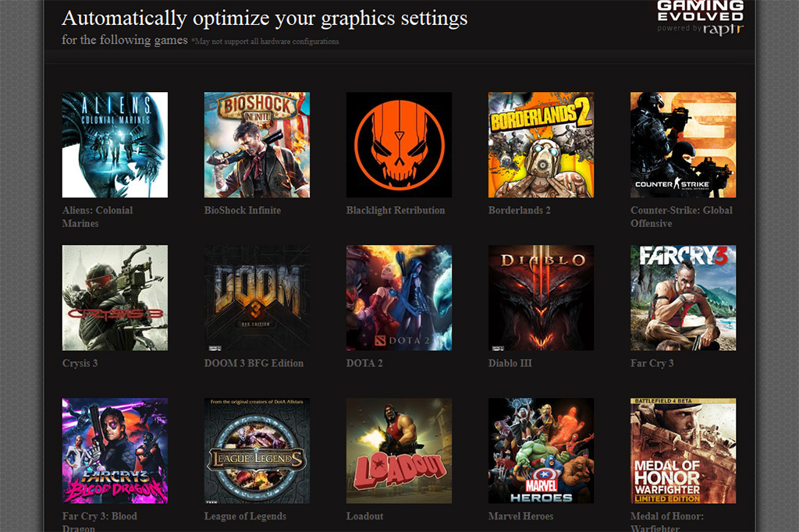The image size is (799, 532).
Task: Open the Loadout cover art
Action: coord(399,450)
